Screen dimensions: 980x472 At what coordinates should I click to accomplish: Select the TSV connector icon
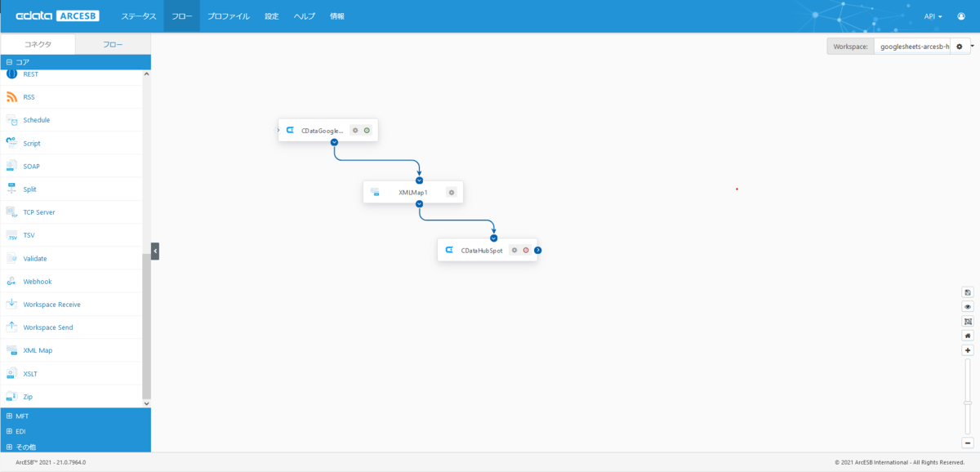click(x=11, y=235)
